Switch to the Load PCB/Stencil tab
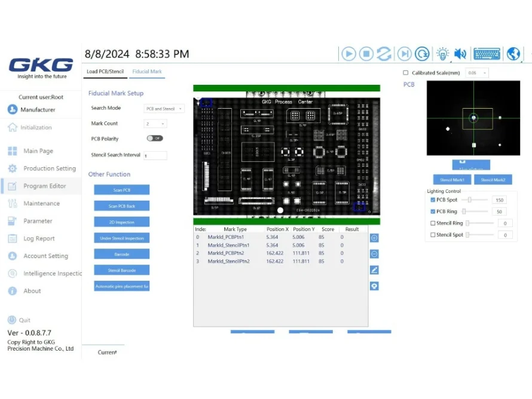Viewport: 532px width, 399px height. click(105, 72)
